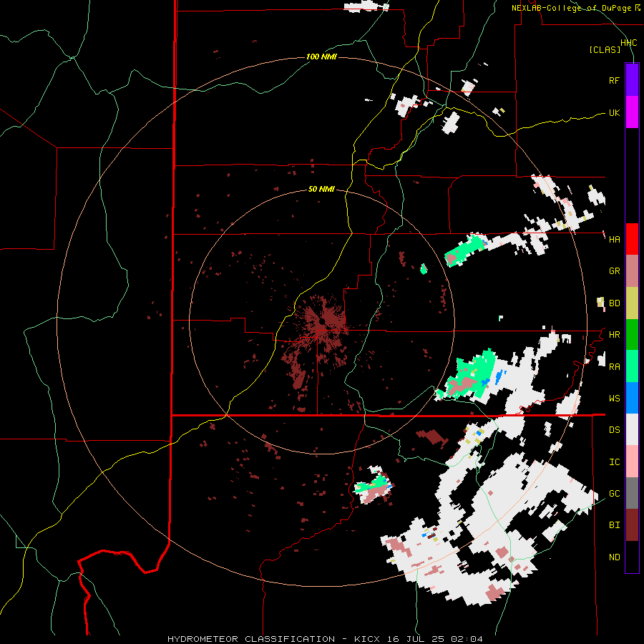The height and width of the screenshot is (644, 644).
Task: Click the 'GC' legend label
Action: pyautogui.click(x=614, y=494)
